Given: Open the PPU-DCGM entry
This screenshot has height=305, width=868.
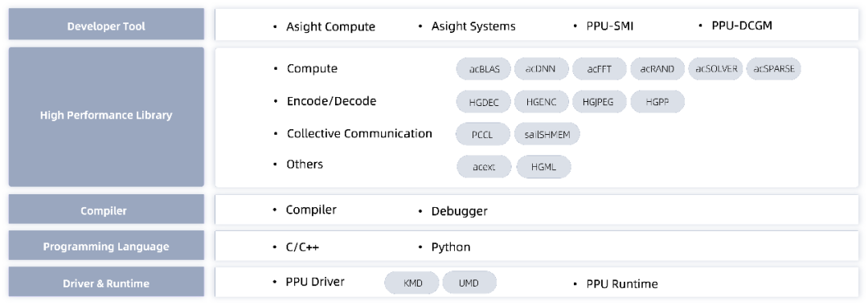Looking at the screenshot, I should point(742,26).
